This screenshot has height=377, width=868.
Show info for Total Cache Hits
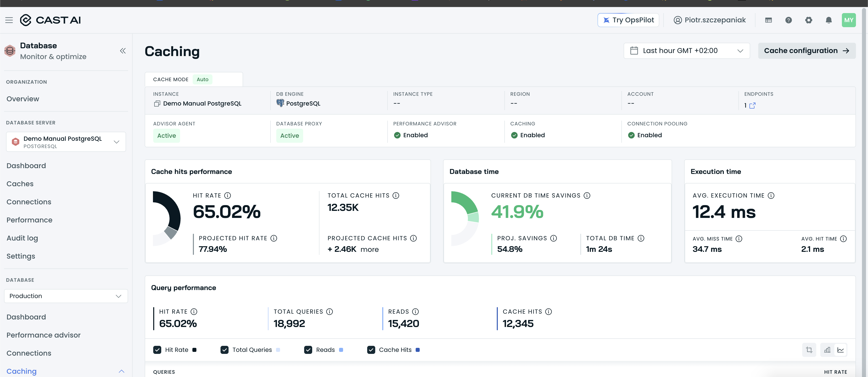click(x=396, y=196)
